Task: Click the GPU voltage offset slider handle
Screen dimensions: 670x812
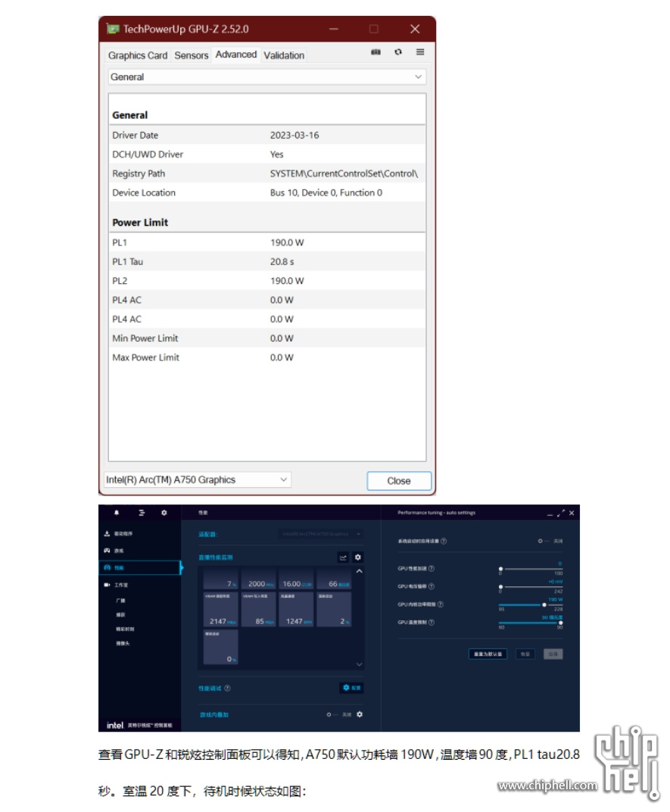Action: click(x=500, y=587)
